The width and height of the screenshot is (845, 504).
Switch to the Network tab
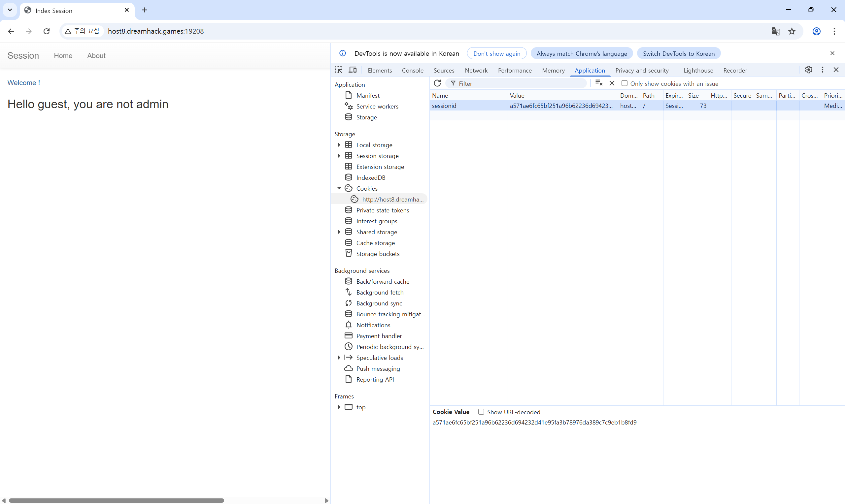tap(476, 70)
